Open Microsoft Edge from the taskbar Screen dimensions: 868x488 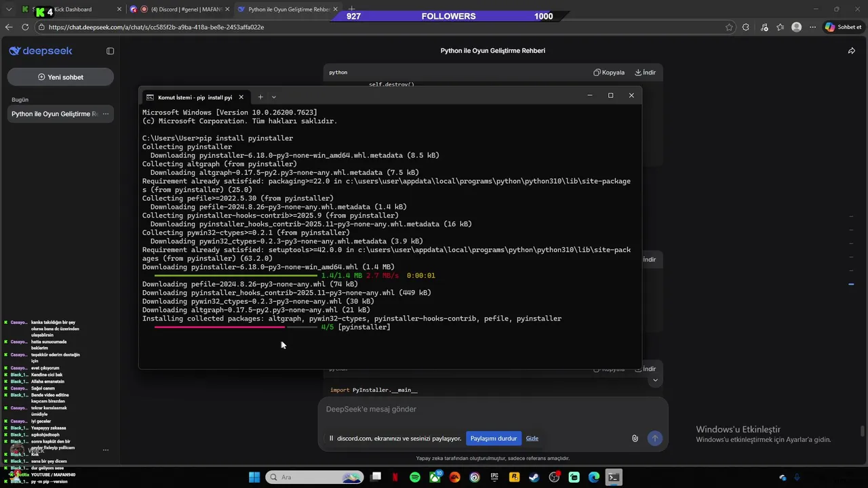pos(594,477)
